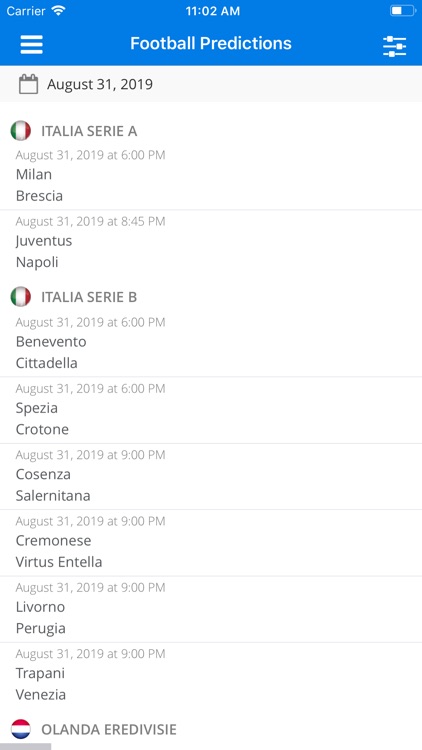
Task: Open the hamburger menu
Action: tap(32, 44)
